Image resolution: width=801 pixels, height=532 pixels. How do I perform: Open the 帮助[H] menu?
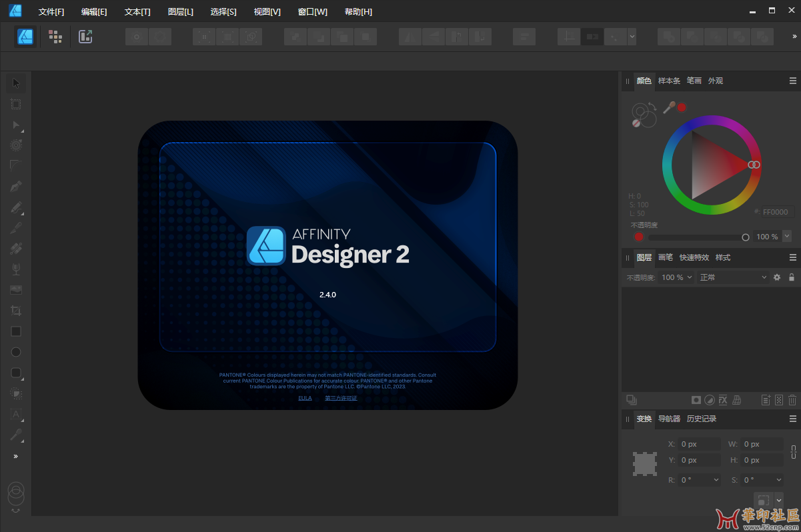pyautogui.click(x=359, y=12)
